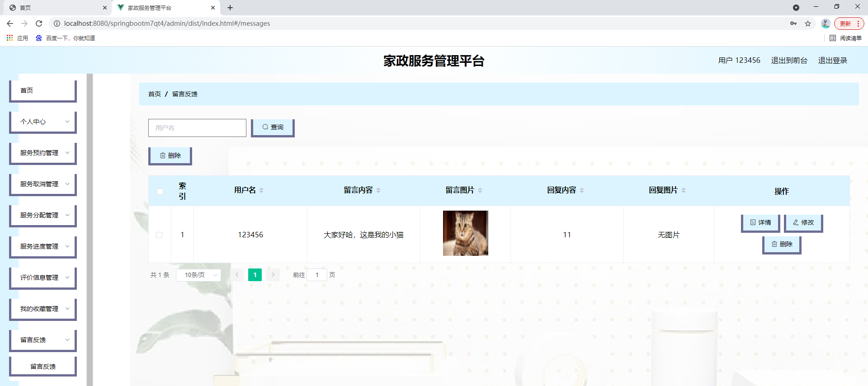Viewport: 868px width, 386px height.
Task: Click the row 删除 button in 操作 column
Action: (782, 245)
